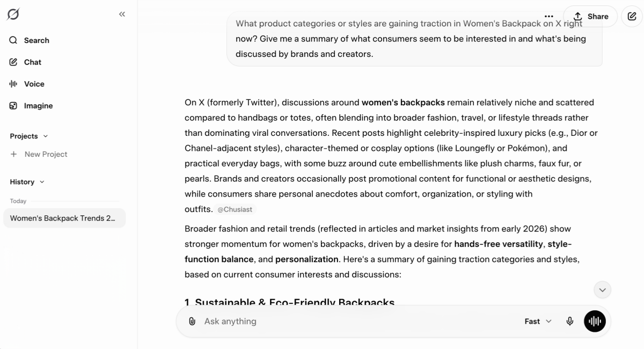Open the ellipsis options menu at top
The height and width of the screenshot is (349, 644).
pos(549,16)
